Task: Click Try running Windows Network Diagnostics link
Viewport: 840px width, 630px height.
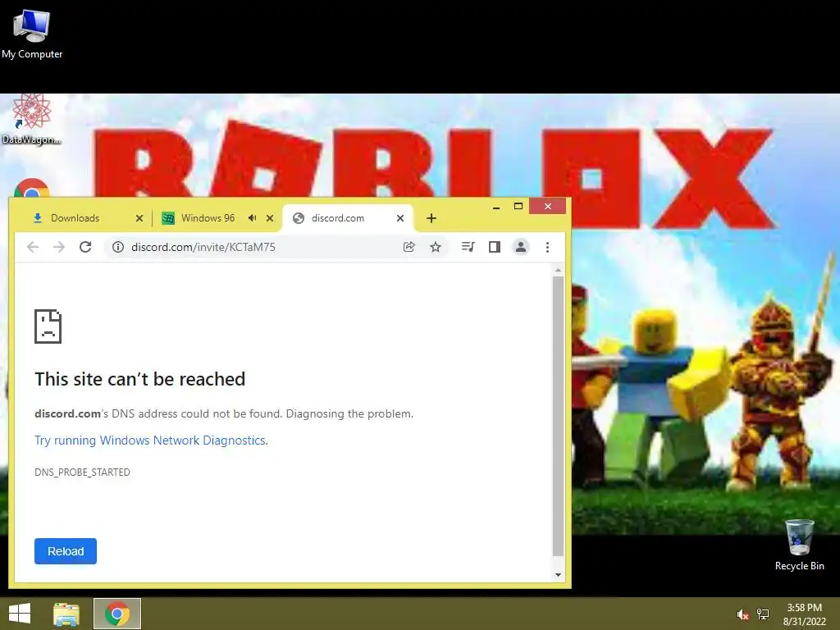Action: coord(151,441)
